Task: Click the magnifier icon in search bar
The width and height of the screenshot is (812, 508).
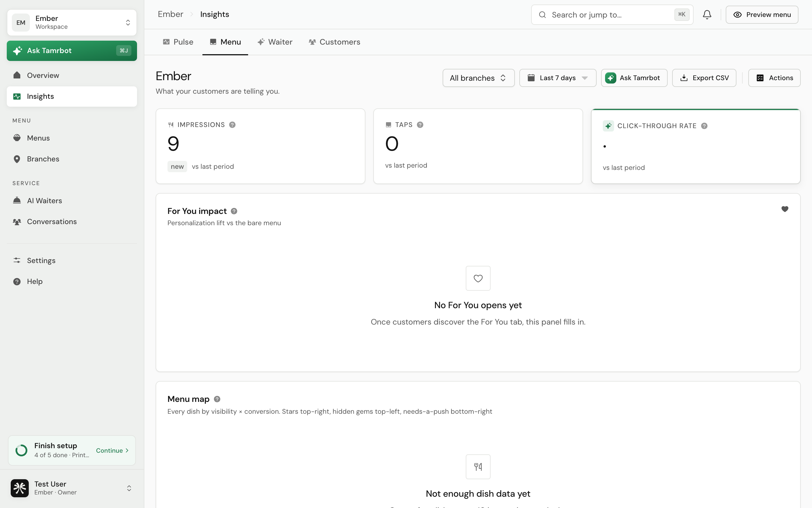Action: (x=542, y=14)
